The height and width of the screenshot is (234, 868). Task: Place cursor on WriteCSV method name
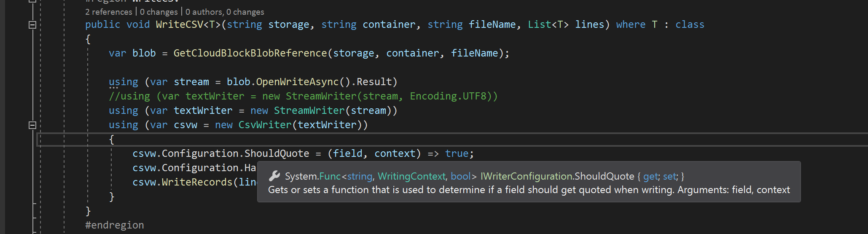pyautogui.click(x=180, y=25)
